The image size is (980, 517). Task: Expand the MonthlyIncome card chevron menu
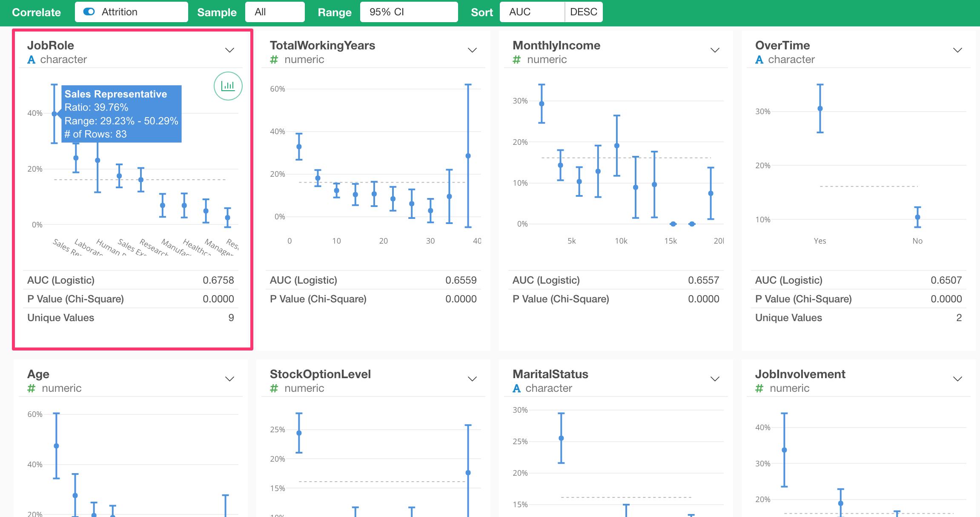pos(715,50)
